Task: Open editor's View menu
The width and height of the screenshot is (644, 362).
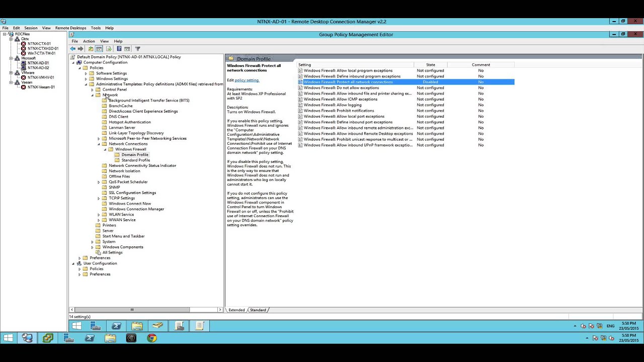Action: click(x=104, y=41)
